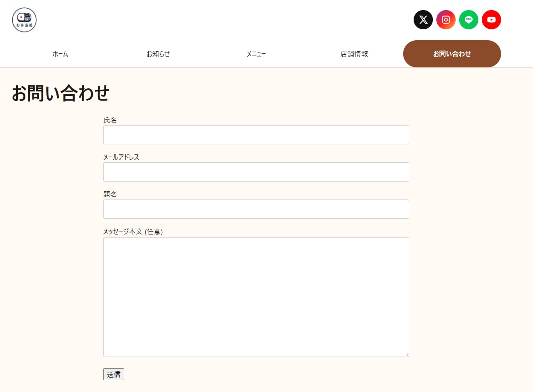Viewport: 533px width, 392px height.
Task: Focus the メールアドレス input field
Action: point(256,172)
